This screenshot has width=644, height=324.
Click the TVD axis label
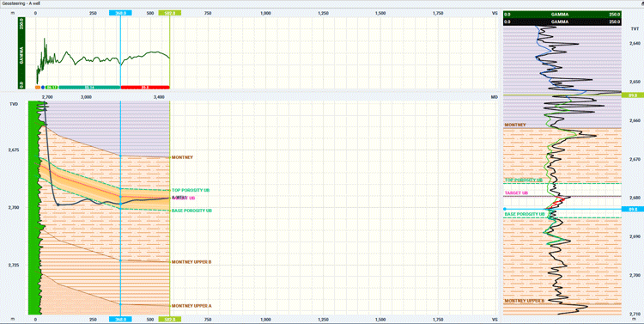point(14,104)
